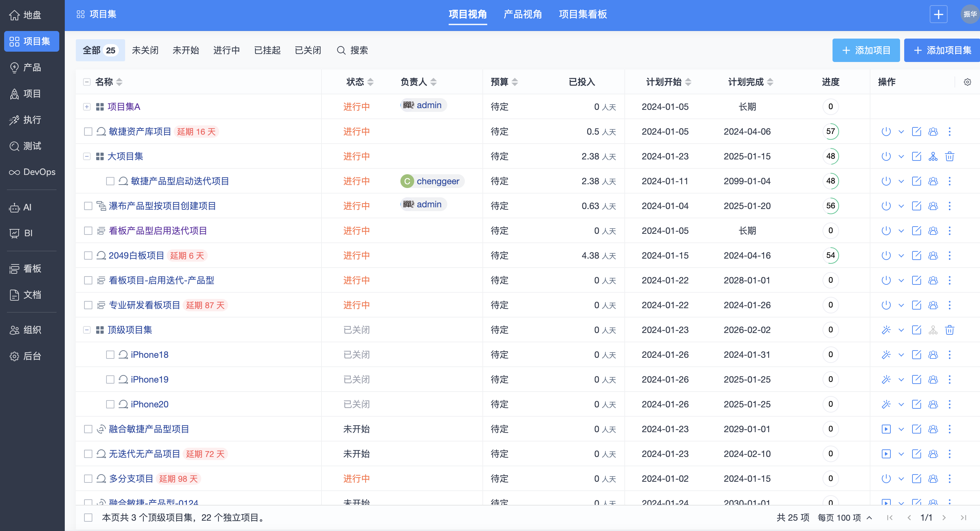Viewport: 980px width, 531px height.
Task: Open the 多分支项目 project link
Action: pyautogui.click(x=131, y=479)
